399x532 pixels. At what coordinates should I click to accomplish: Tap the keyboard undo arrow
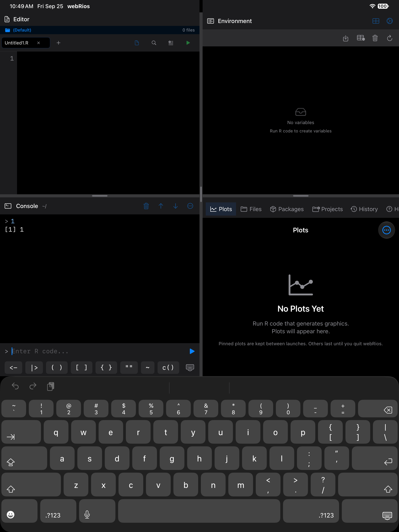pos(15,386)
